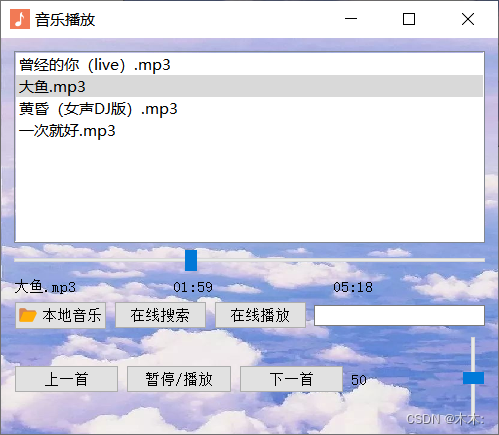The height and width of the screenshot is (435, 499).
Task: Select 曾经的你（live）.mp3 in the playlist
Action: (249, 65)
